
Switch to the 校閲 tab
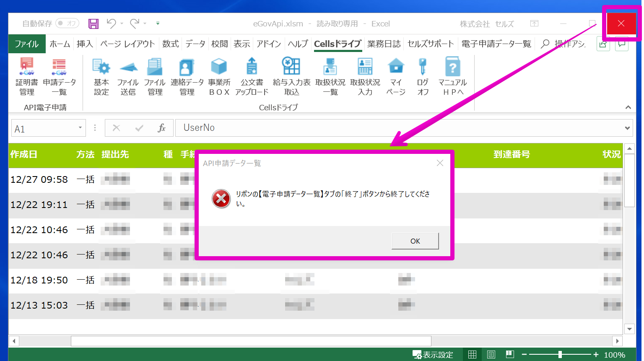point(220,44)
